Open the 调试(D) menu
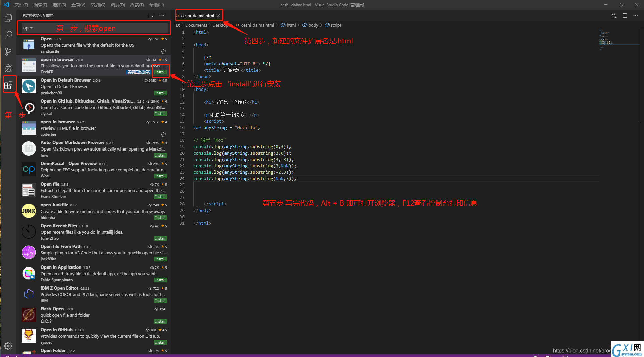 pyautogui.click(x=118, y=5)
